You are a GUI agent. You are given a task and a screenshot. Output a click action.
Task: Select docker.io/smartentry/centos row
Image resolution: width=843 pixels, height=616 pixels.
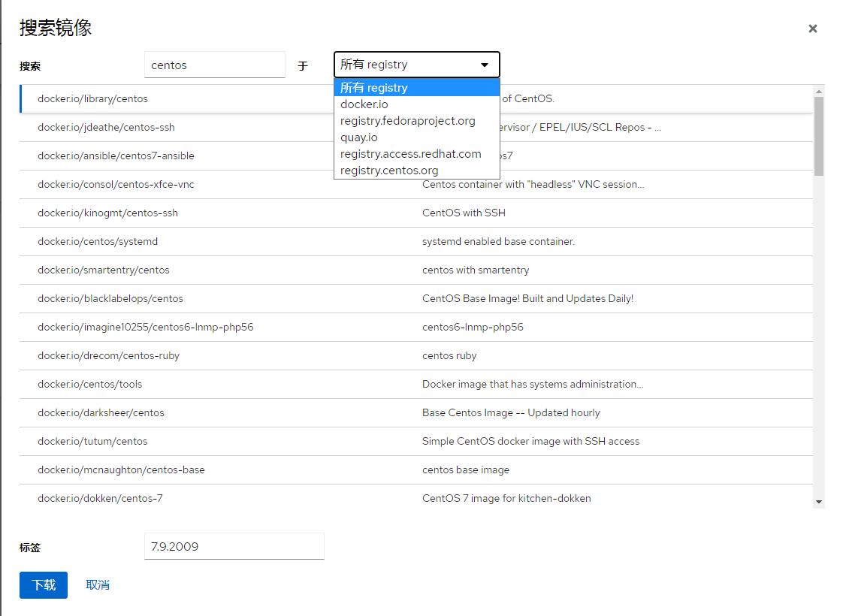(x=416, y=270)
